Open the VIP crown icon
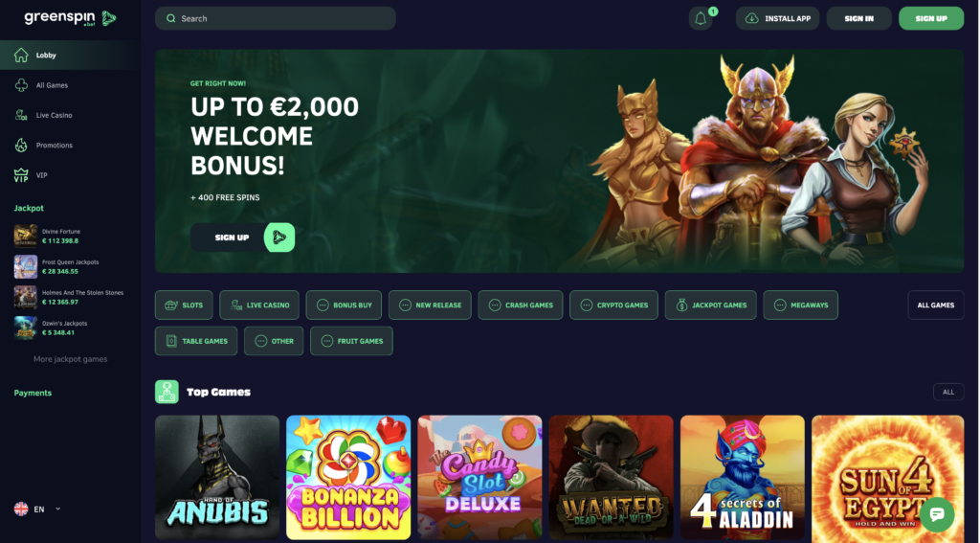This screenshot has height=543, width=980. click(21, 175)
